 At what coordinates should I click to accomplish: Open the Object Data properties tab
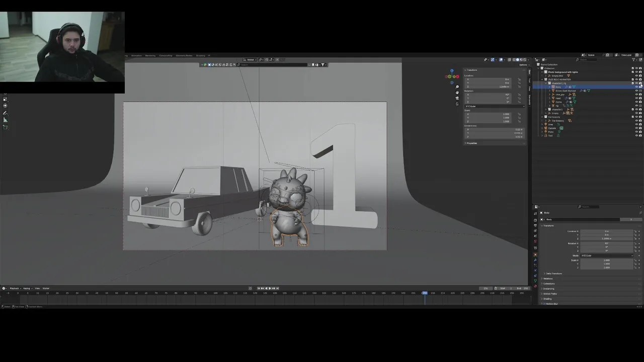click(535, 281)
